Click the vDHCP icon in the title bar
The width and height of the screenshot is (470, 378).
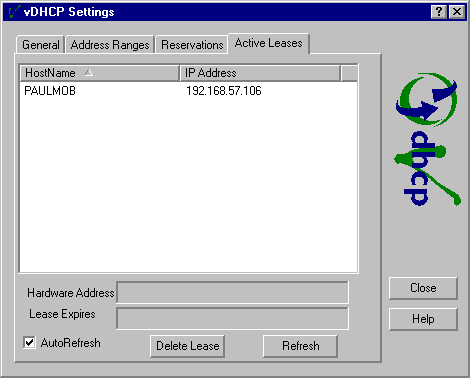pos(14,12)
